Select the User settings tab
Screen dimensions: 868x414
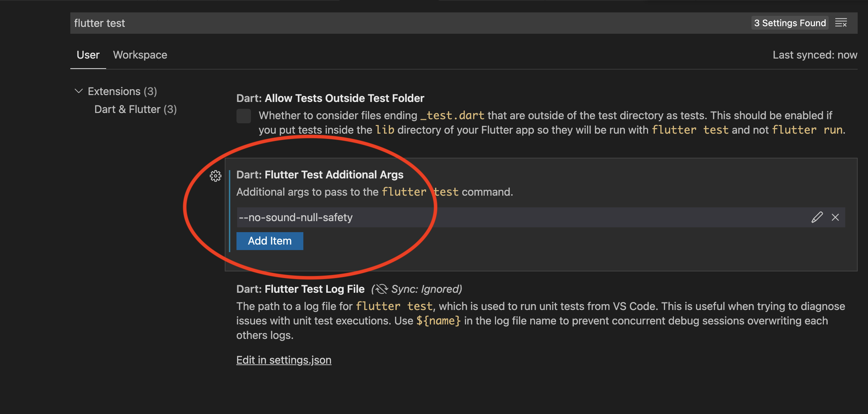point(88,55)
